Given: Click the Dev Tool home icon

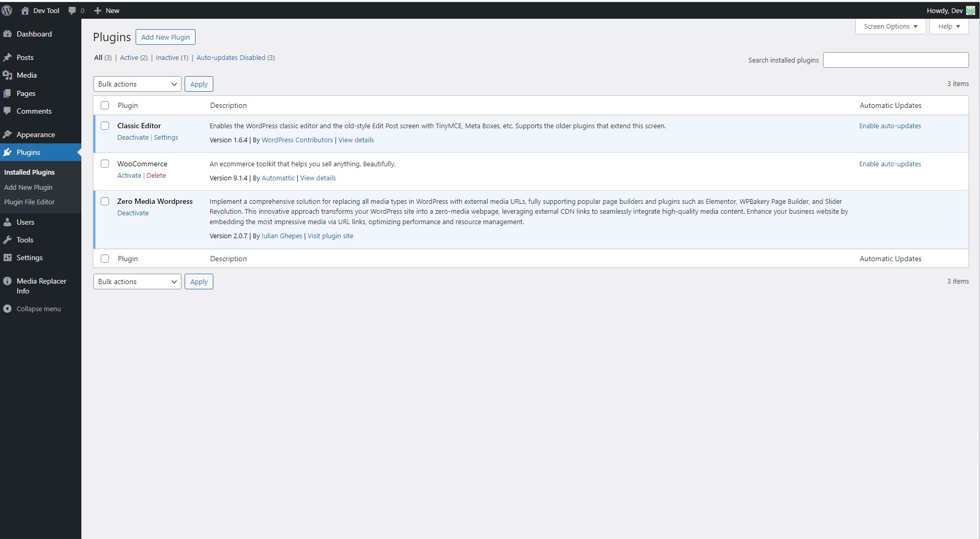Looking at the screenshot, I should click(x=25, y=10).
